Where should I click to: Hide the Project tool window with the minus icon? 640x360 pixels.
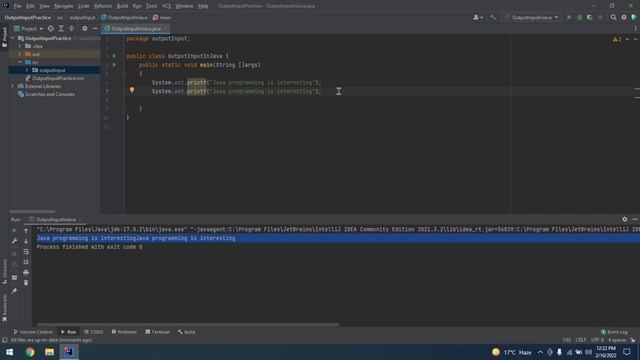pos(95,29)
